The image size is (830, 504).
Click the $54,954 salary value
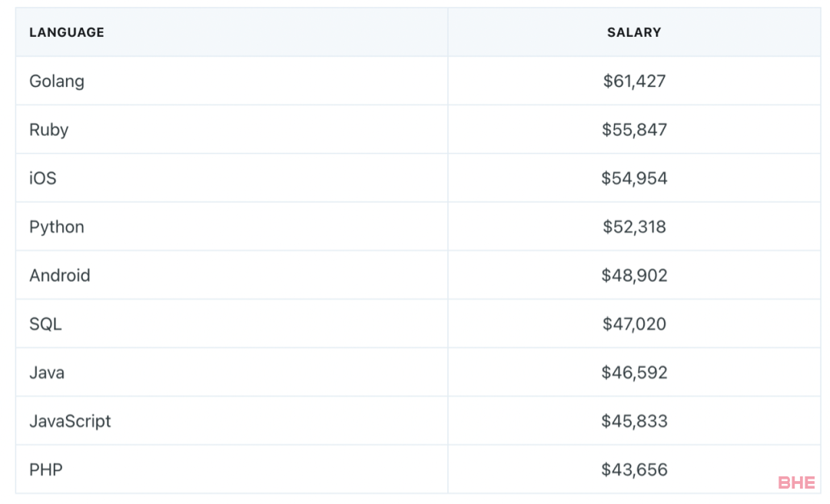pos(634,178)
